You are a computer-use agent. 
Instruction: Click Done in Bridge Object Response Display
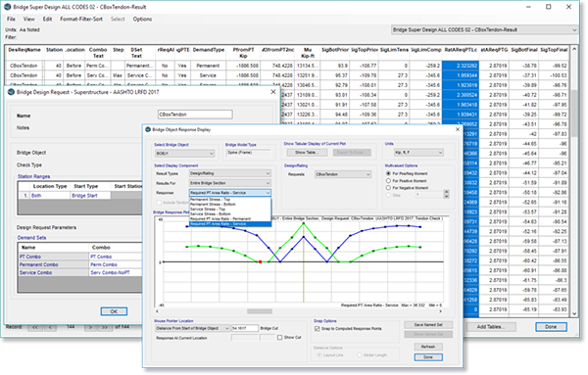click(x=428, y=357)
